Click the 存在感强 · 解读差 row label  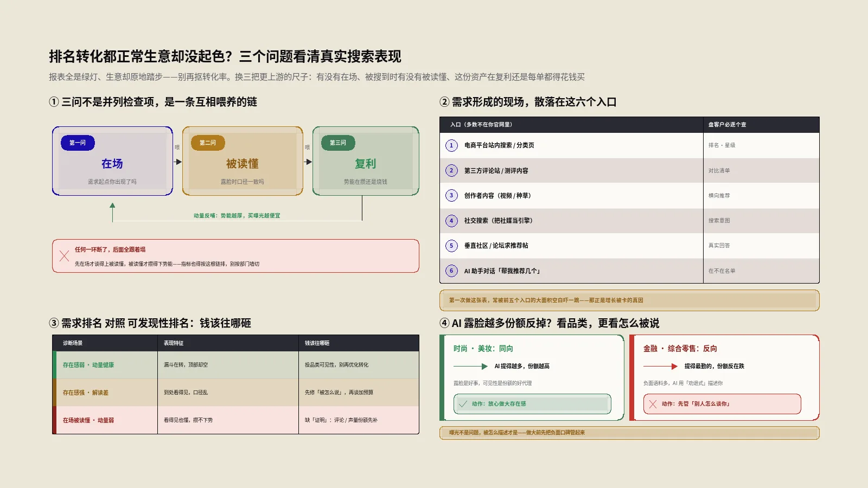point(86,393)
